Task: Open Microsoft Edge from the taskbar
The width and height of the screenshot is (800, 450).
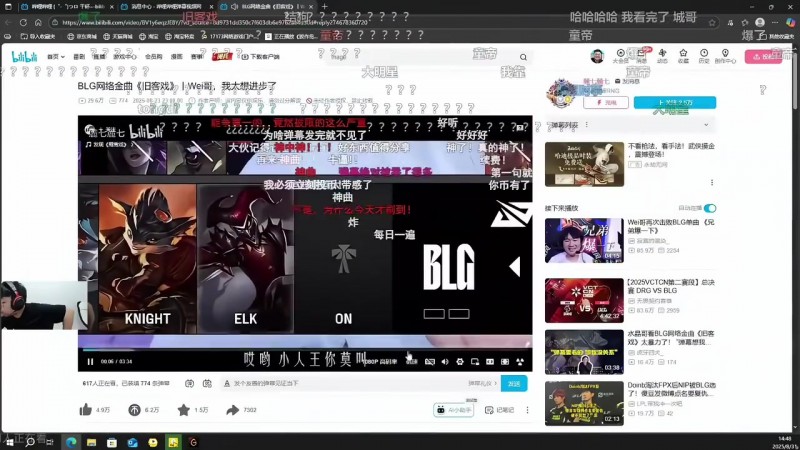Action: click(x=71, y=442)
